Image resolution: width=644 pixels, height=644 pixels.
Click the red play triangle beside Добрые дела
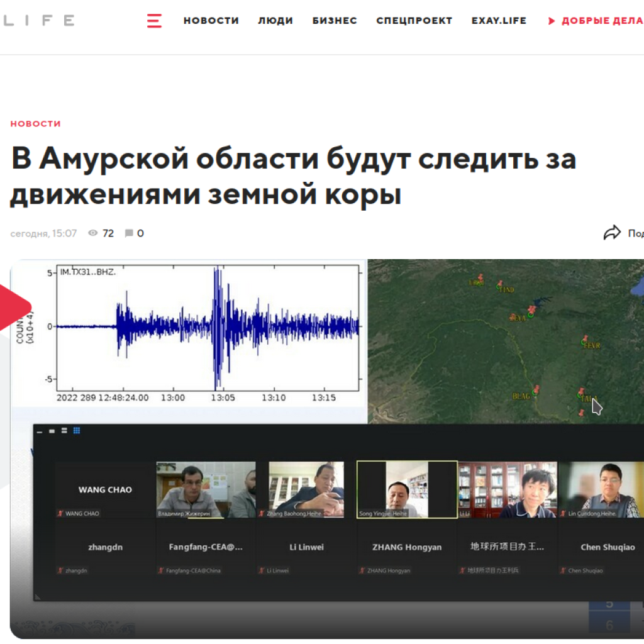(x=552, y=21)
